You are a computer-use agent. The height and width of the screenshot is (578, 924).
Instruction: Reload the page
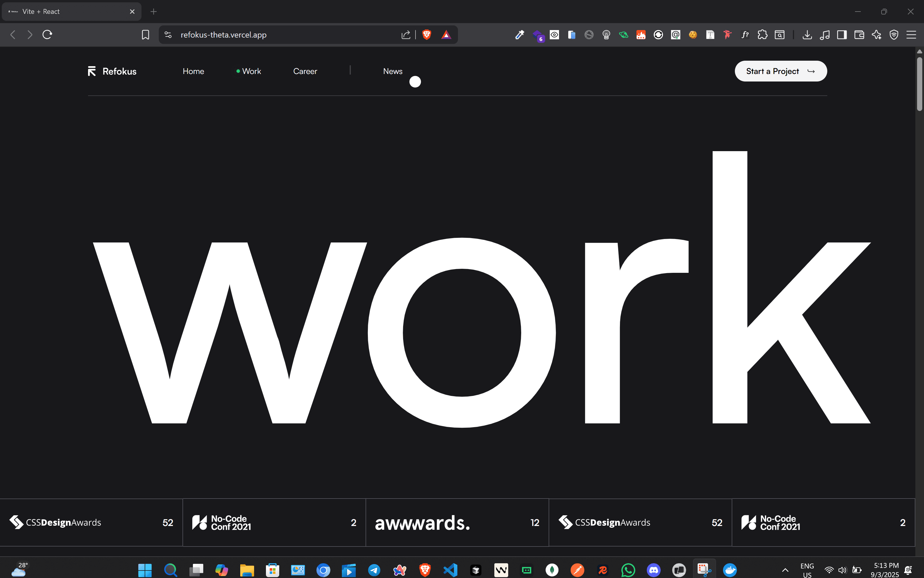47,35
